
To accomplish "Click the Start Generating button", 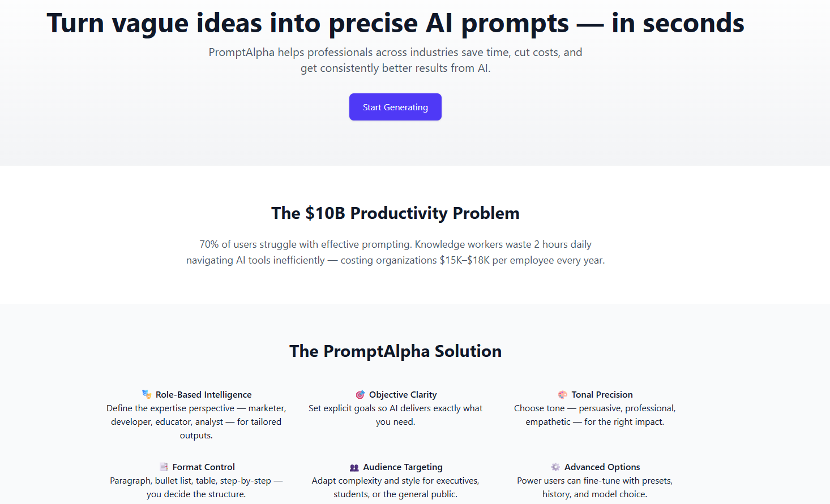I will pyautogui.click(x=395, y=107).
